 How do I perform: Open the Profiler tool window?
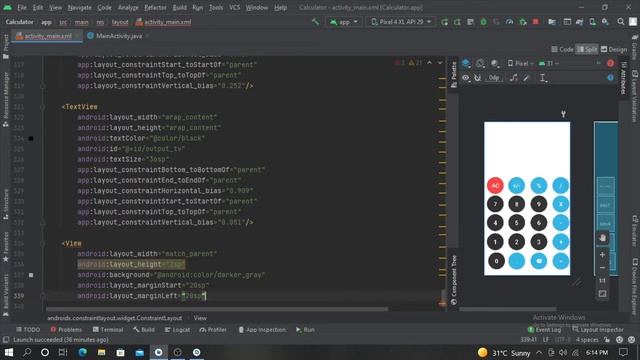click(x=213, y=329)
